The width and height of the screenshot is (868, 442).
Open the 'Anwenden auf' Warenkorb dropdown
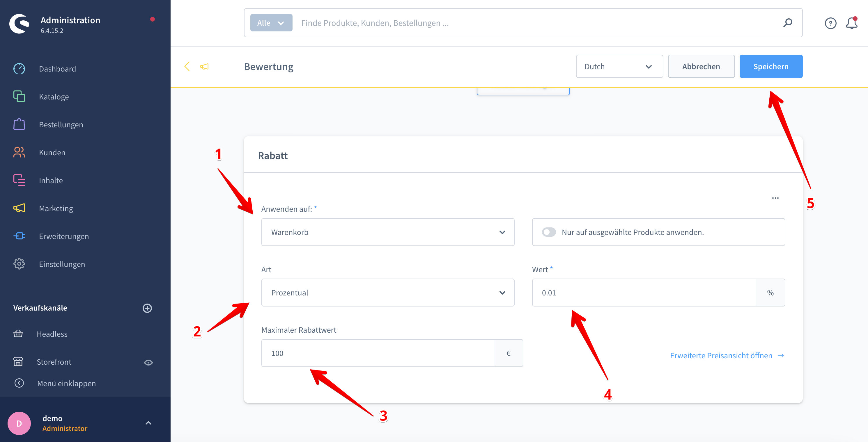click(x=387, y=232)
